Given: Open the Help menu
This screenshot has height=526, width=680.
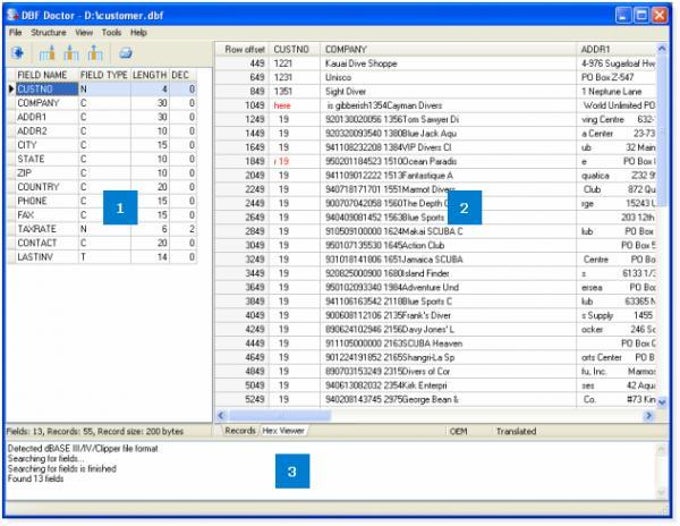Looking at the screenshot, I should pyautogui.click(x=139, y=33).
